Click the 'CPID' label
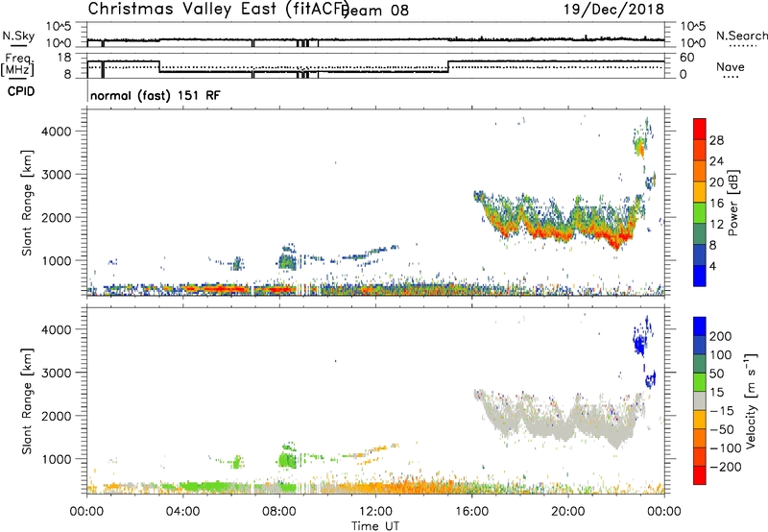This screenshot has height=532, width=768. (x=21, y=91)
